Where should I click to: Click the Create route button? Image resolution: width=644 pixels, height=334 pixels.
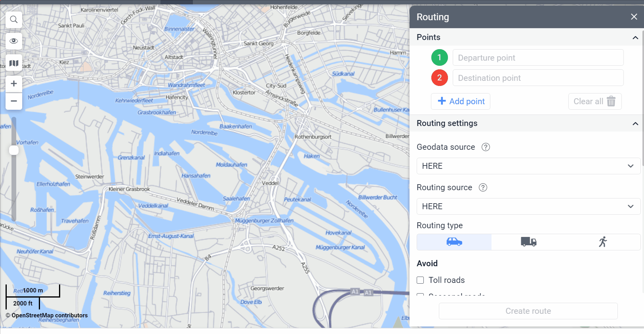[528, 311]
